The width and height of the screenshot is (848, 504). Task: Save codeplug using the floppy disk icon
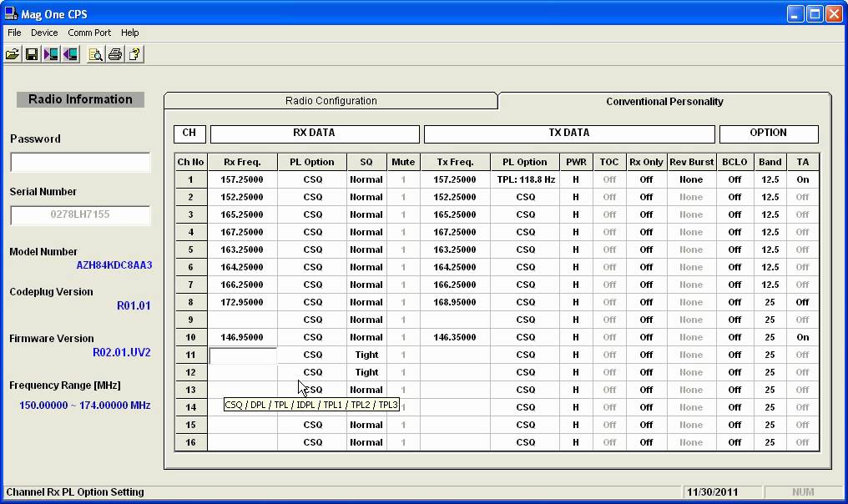coord(32,54)
